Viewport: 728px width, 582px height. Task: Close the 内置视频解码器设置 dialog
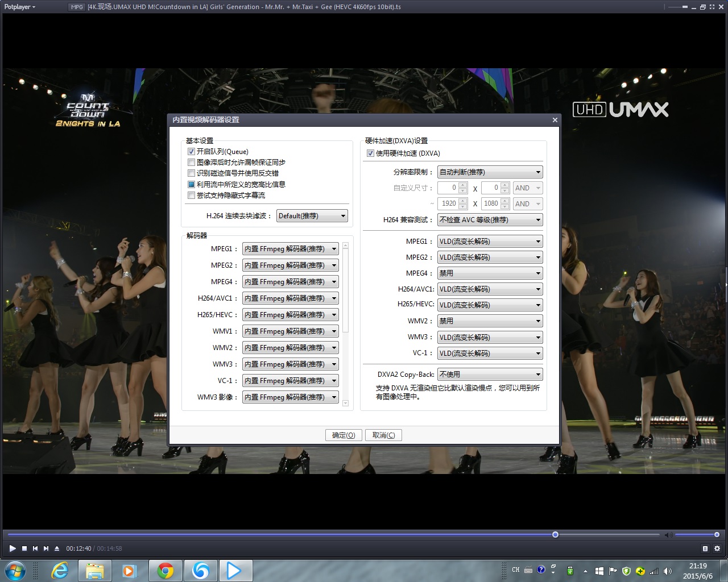555,120
